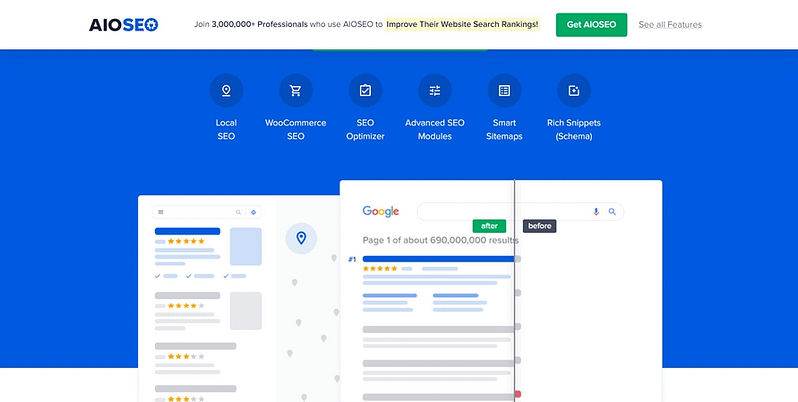The image size is (798, 402).
Task: Click the before/after comparison divider handle
Action: (x=515, y=290)
